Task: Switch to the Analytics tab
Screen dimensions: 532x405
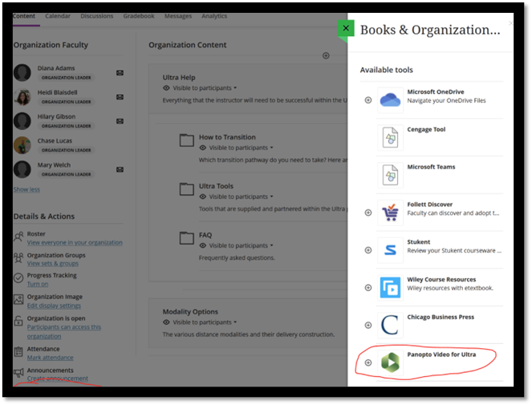Action: click(x=214, y=16)
